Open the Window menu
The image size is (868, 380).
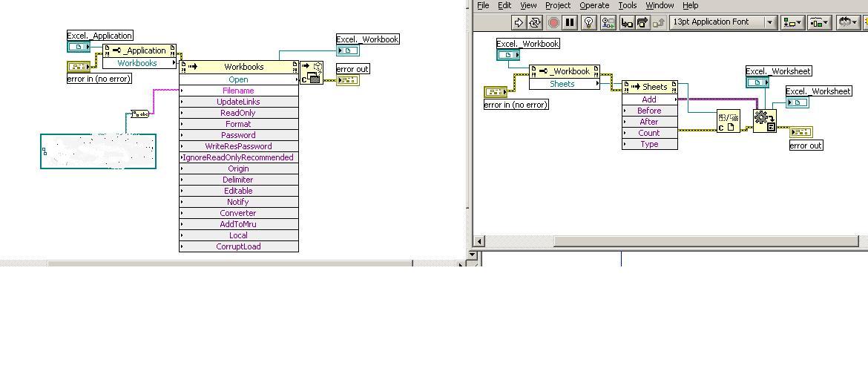click(x=660, y=5)
